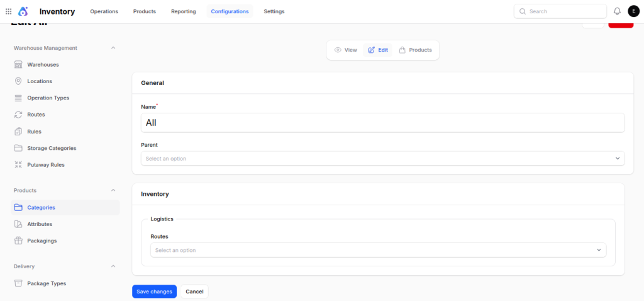644x301 pixels.
Task: Switch to the Edit tab
Action: (378, 50)
